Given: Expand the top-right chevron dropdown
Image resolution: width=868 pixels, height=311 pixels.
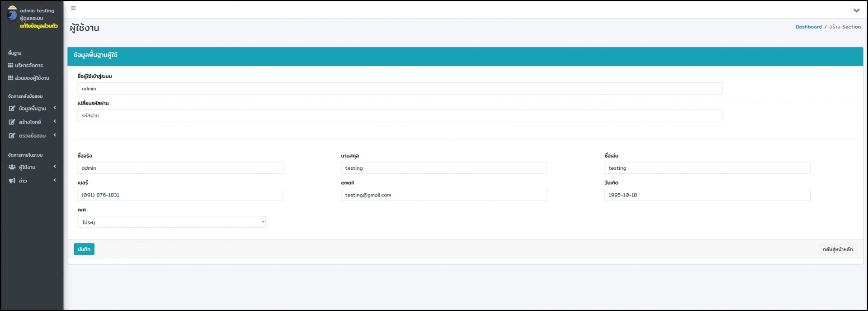Looking at the screenshot, I should (856, 10).
